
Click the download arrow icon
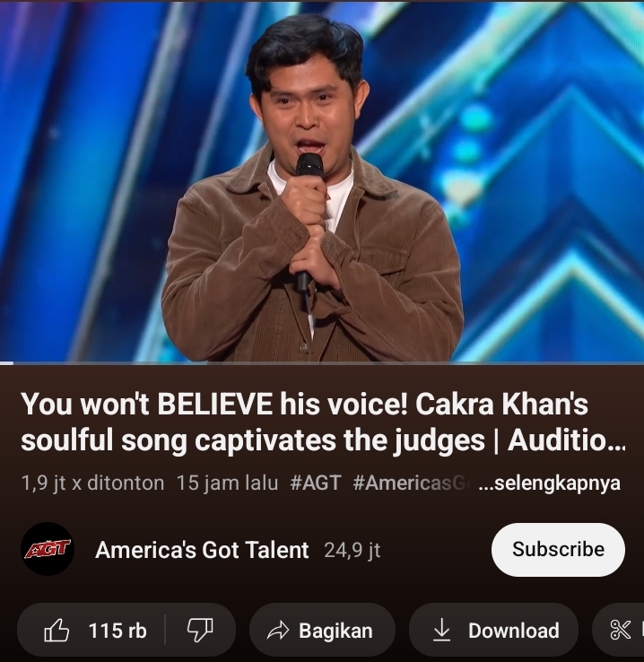point(441,631)
